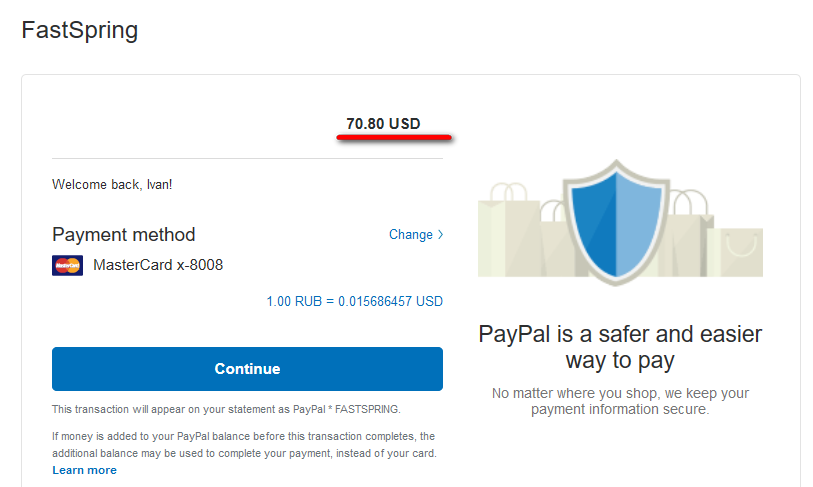Click the payment information secure subtext
813x487 pixels.
[x=620, y=401]
